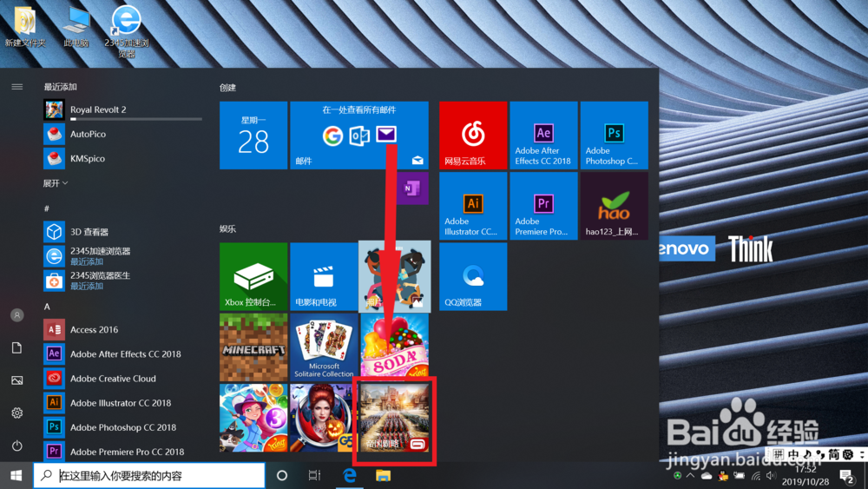
Task: Open the notification center icon
Action: click(847, 476)
